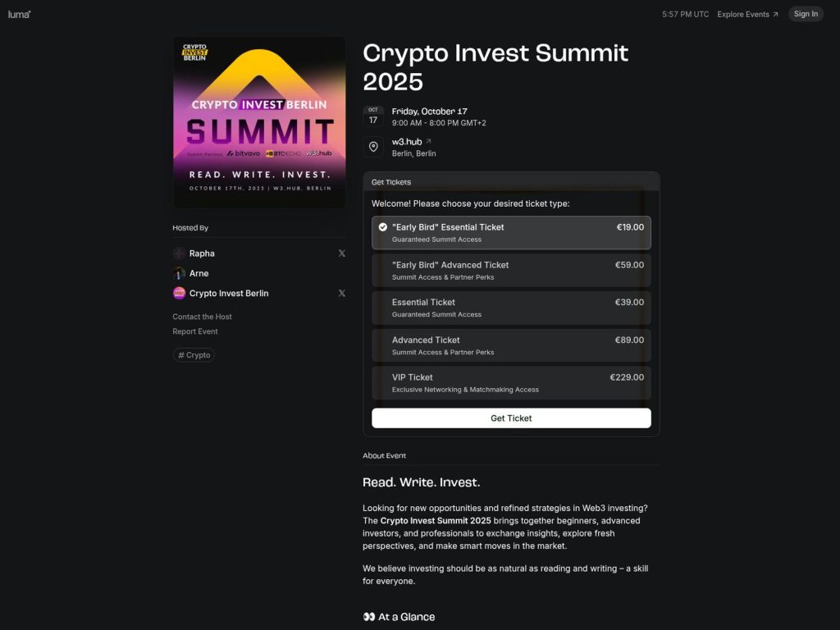Choose the Essential Ticket for €39.00

[510, 308]
